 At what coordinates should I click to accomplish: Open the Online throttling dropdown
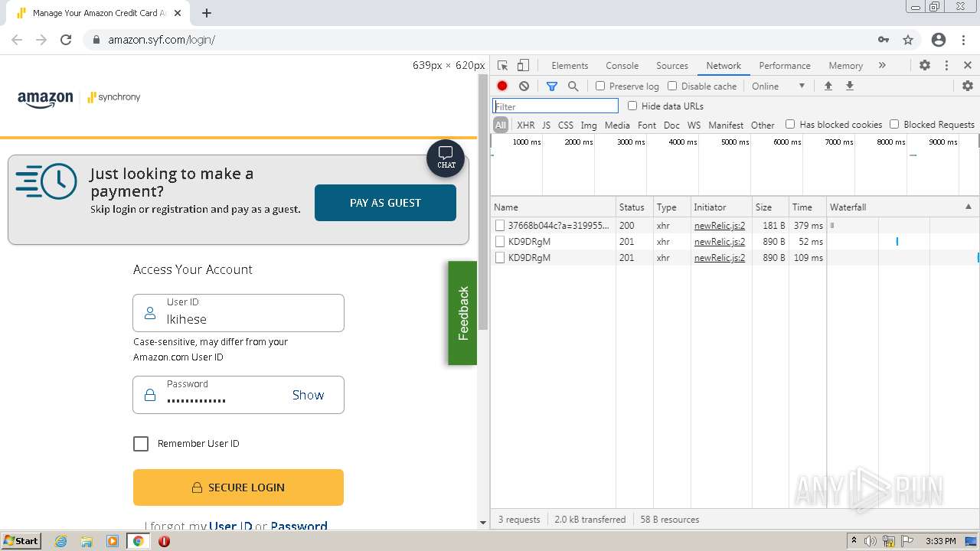(x=779, y=86)
